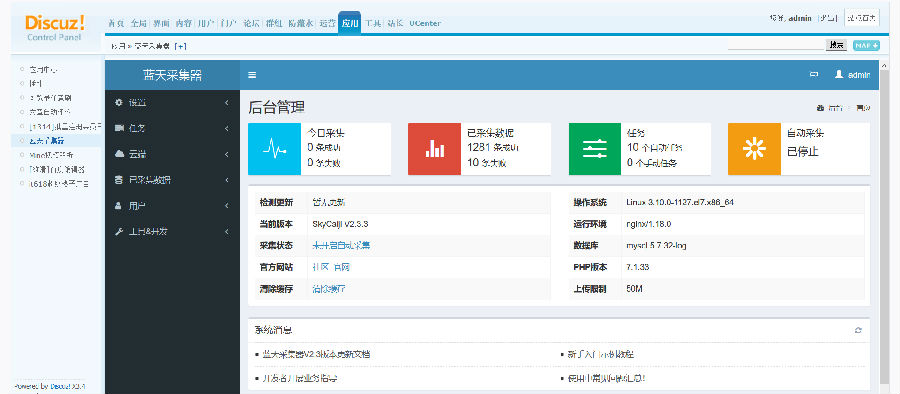Screen dimensions: 900x394
Task: Click the blue heartbeat pulse tile
Action: coord(274,149)
